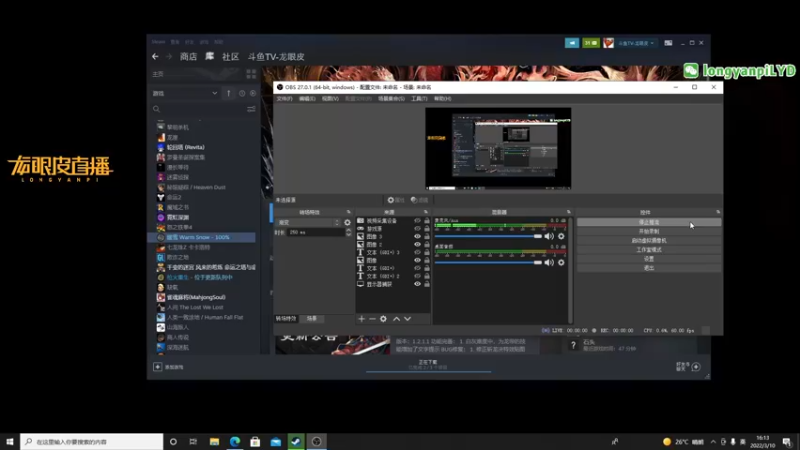Image resolution: width=800 pixels, height=450 pixels.
Task: Click Steam library sort arrow icon
Action: (x=229, y=93)
